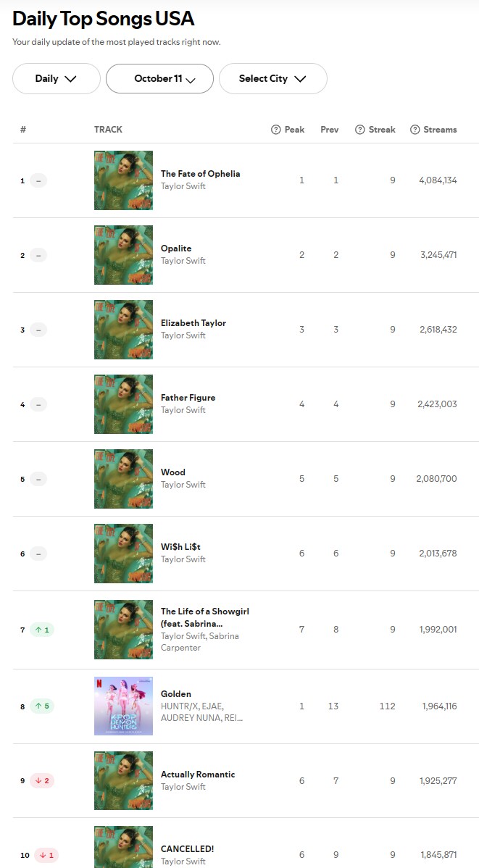This screenshot has width=479, height=868.
Task: Click the Golden KPop Demon Hunters album cover
Action: click(x=123, y=706)
